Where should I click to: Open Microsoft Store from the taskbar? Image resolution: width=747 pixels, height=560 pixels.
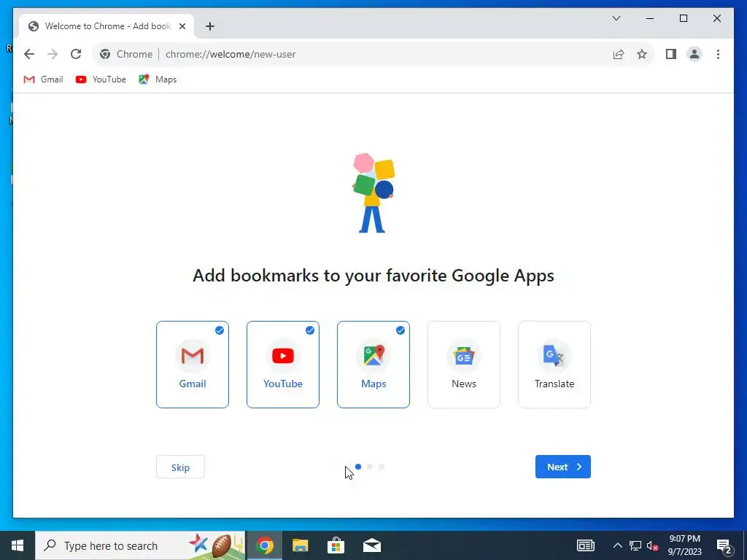pyautogui.click(x=336, y=545)
